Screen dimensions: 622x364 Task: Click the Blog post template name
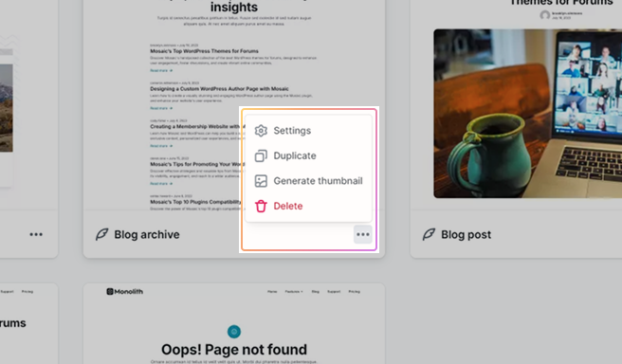point(466,234)
